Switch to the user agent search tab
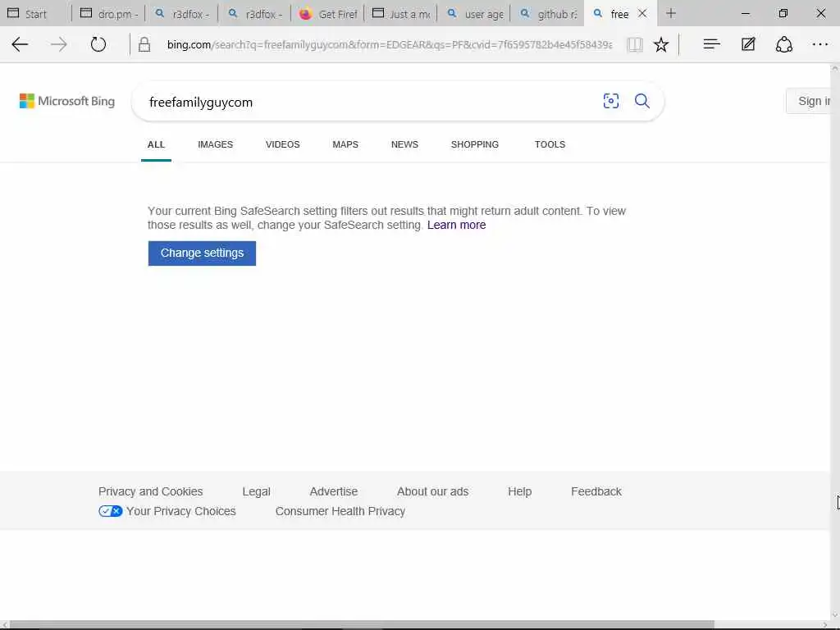 474,13
